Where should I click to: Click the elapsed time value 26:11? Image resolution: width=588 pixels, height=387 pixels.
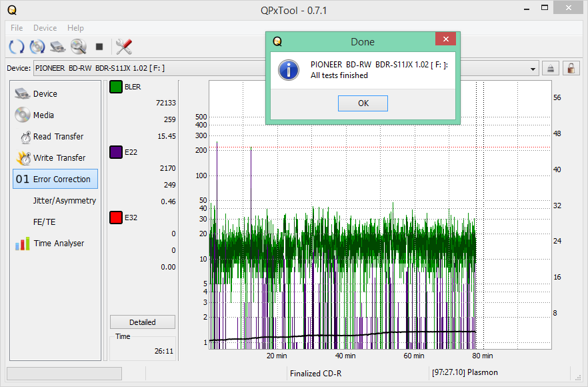(164, 351)
